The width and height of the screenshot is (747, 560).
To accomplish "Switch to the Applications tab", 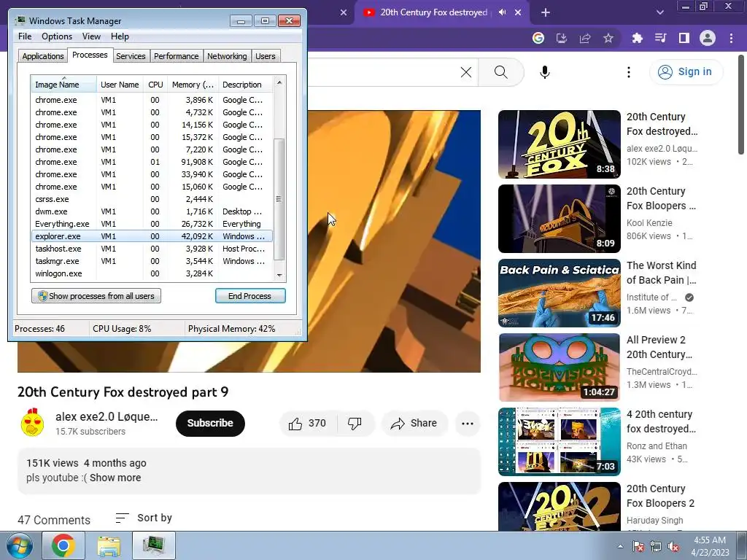I will (43, 56).
